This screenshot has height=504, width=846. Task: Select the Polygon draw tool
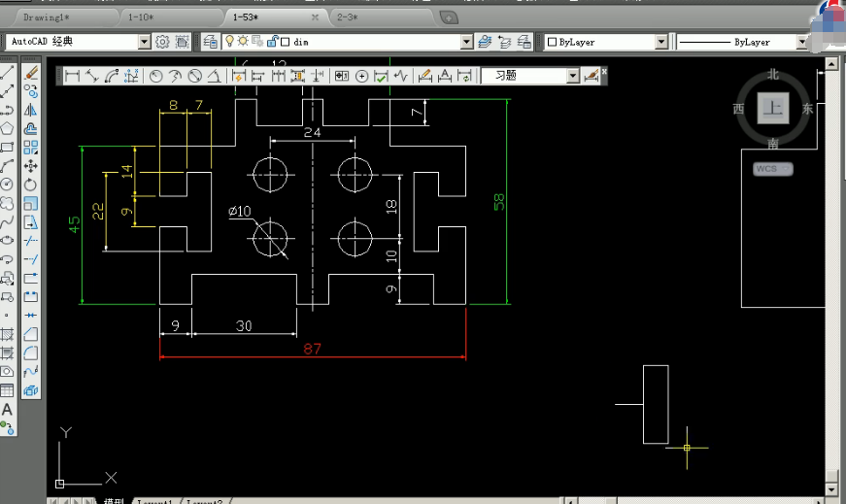[x=7, y=128]
